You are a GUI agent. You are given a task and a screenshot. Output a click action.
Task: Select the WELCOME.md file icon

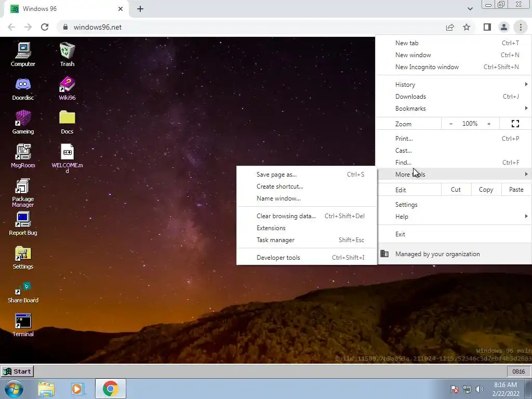(x=67, y=158)
